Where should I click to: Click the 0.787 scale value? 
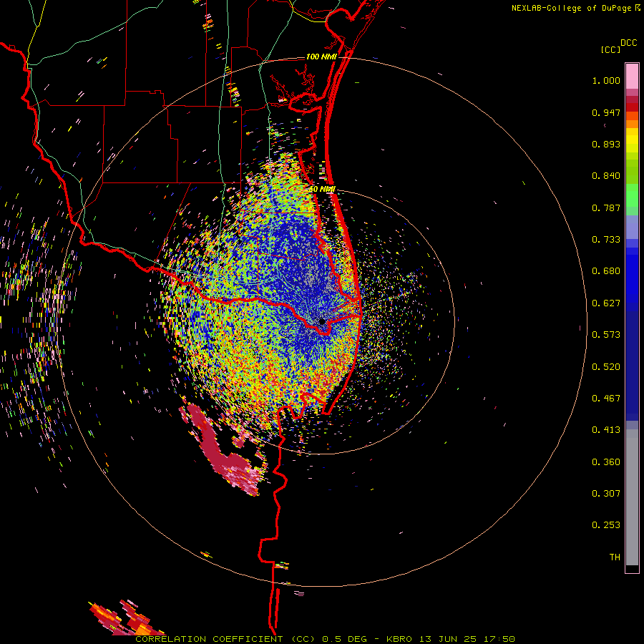coord(606,208)
